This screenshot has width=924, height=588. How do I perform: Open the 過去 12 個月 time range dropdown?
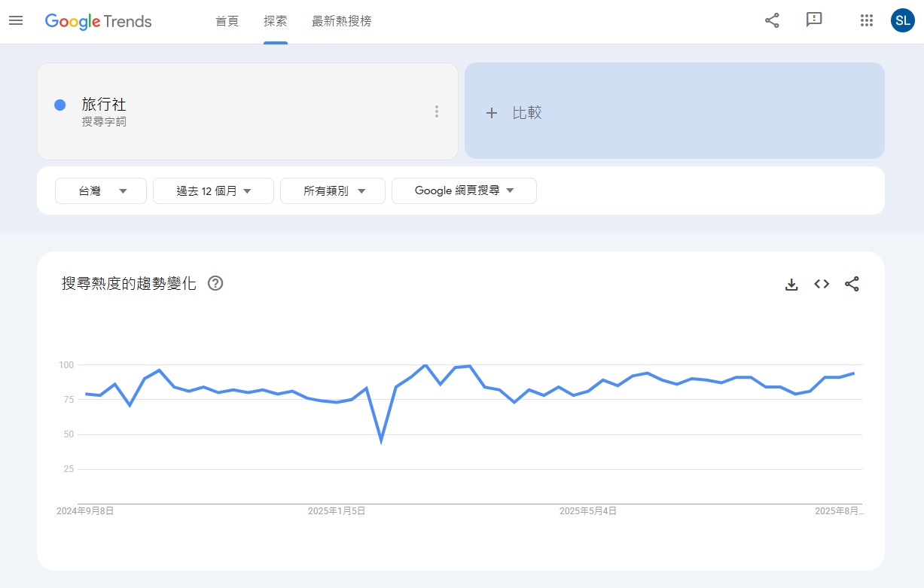(x=213, y=191)
